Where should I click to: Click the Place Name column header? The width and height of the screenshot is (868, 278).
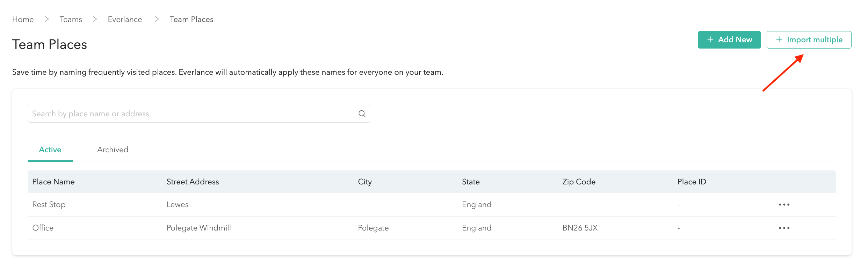[x=53, y=182]
